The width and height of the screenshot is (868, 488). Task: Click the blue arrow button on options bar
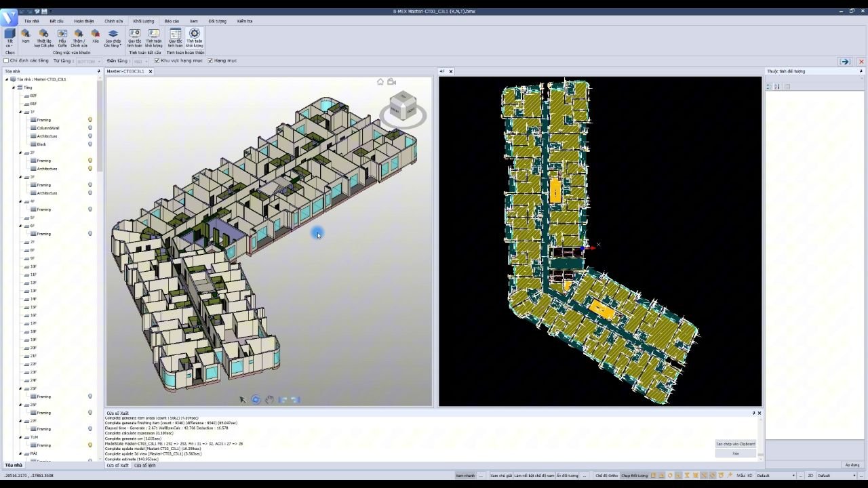pos(845,62)
